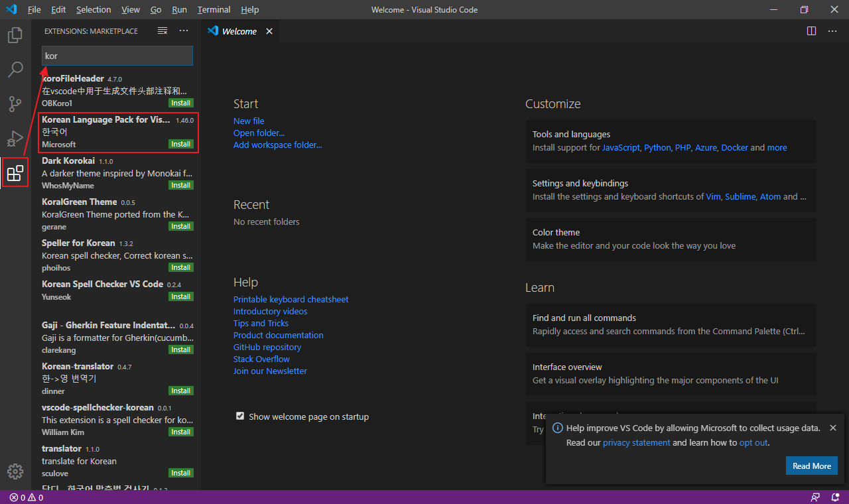Open the Extensions view icon

15,173
